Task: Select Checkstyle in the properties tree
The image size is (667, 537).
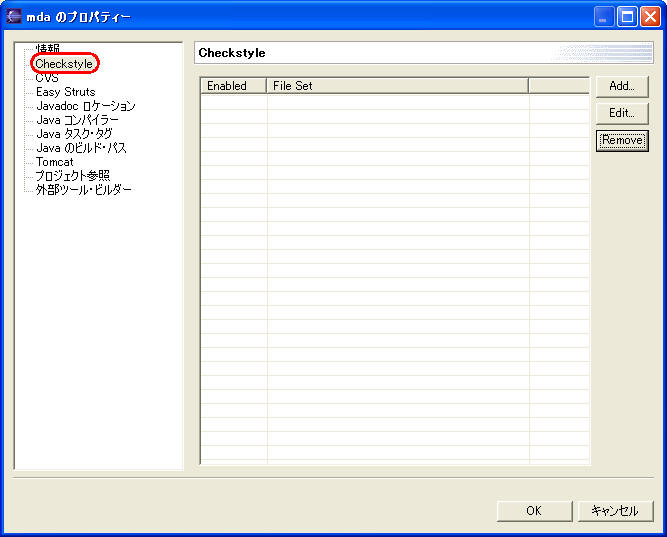Action: 64,64
